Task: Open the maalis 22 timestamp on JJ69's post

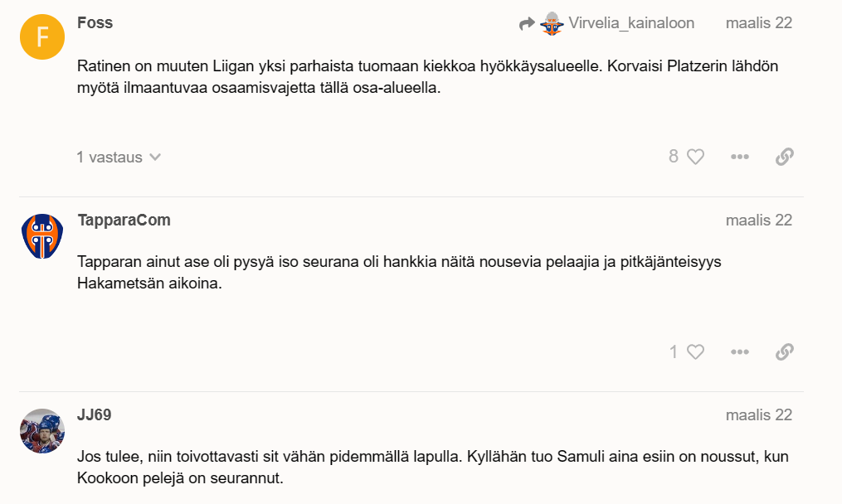Action: [x=759, y=415]
